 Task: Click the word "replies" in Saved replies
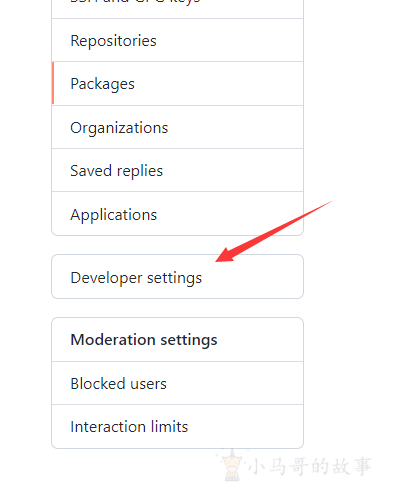140,171
